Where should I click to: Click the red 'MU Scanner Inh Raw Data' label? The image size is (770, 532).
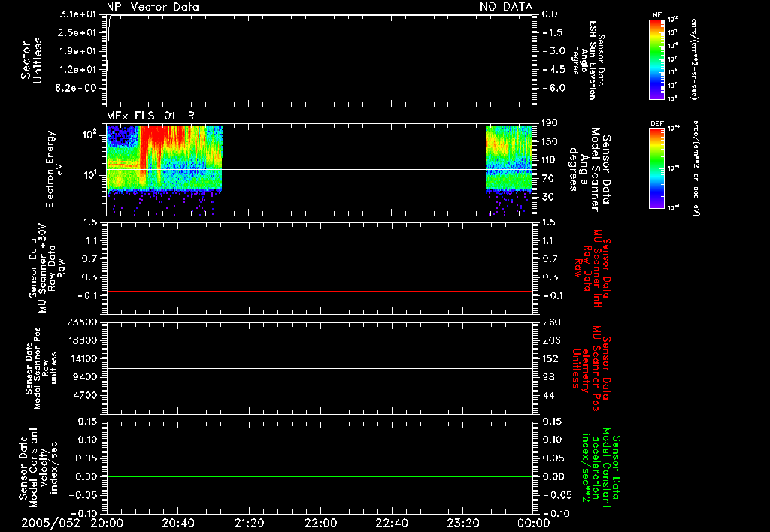click(593, 268)
